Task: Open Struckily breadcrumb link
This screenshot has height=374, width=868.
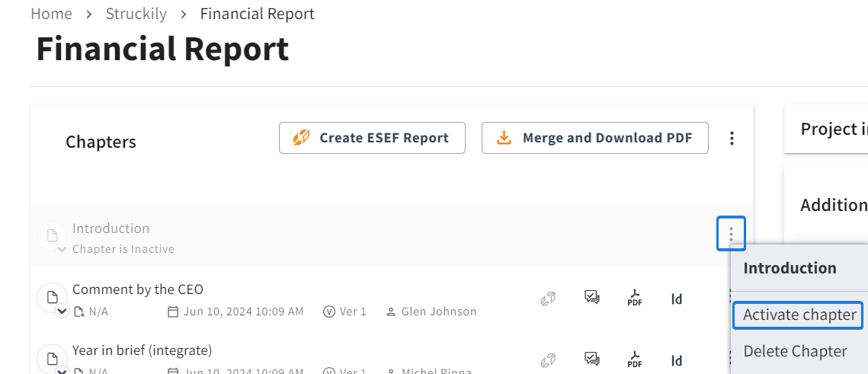Action: [136, 14]
